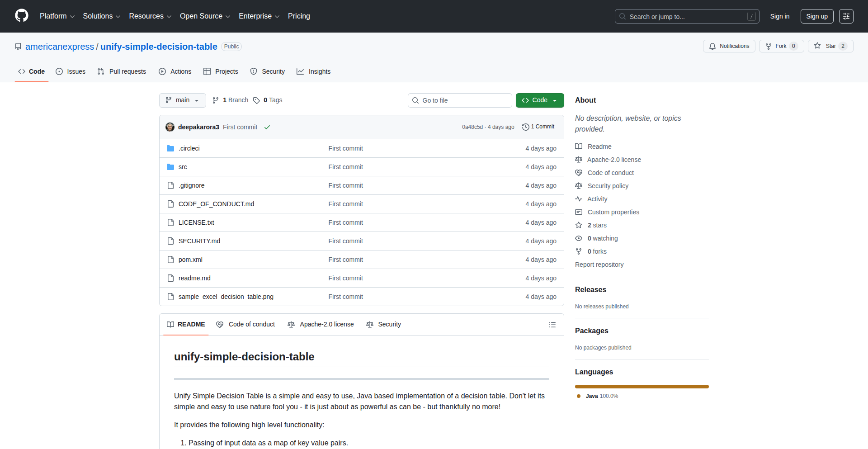The image size is (868, 449).
Task: Click the Activity pulse icon in sidebar
Action: [x=579, y=199]
